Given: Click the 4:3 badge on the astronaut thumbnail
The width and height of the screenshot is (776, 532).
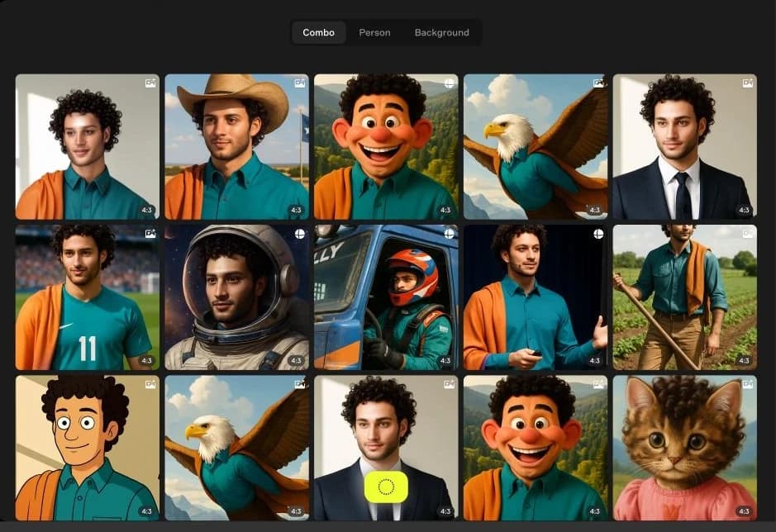Looking at the screenshot, I should (296, 361).
